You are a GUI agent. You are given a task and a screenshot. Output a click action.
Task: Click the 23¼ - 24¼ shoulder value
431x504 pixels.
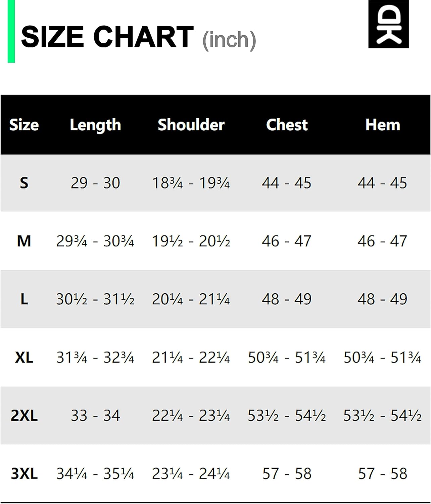tap(191, 474)
